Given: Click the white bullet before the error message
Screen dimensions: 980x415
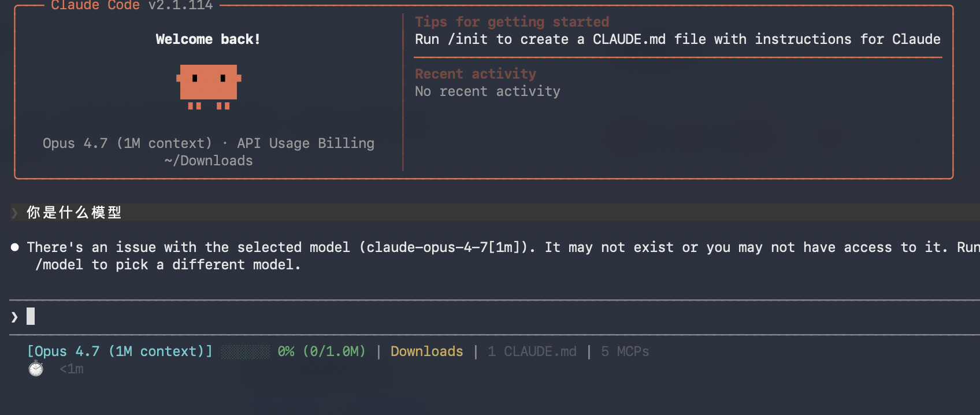Looking at the screenshot, I should coord(15,247).
